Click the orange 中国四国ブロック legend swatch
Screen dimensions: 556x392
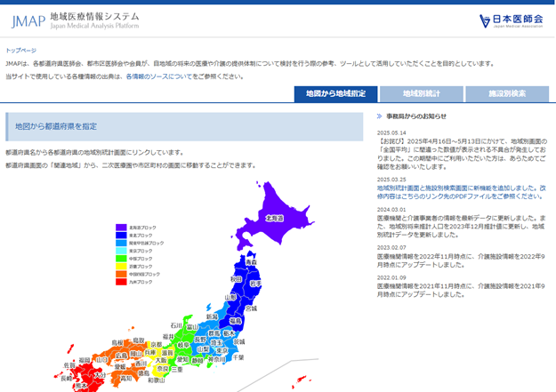[x=121, y=274]
